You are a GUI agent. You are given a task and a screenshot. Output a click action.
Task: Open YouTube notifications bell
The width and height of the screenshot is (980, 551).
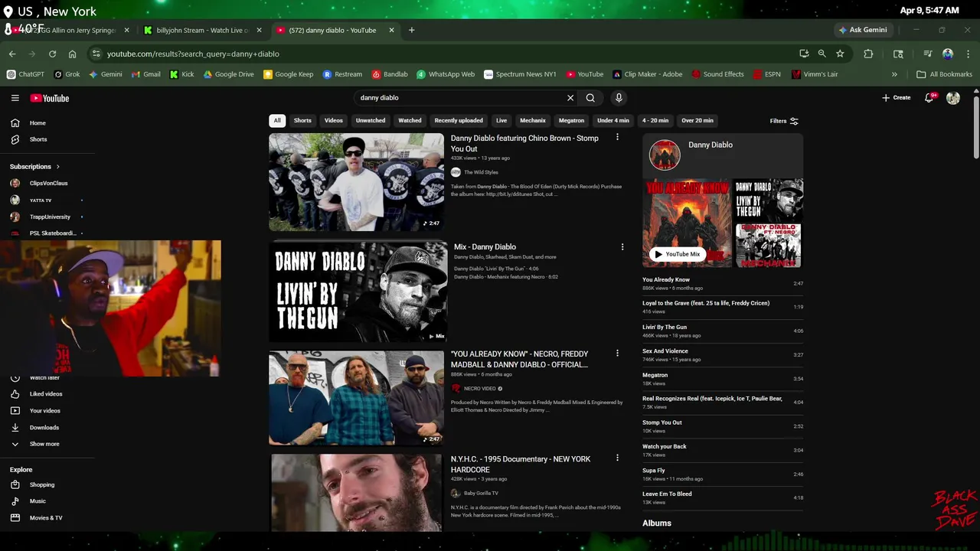929,98
